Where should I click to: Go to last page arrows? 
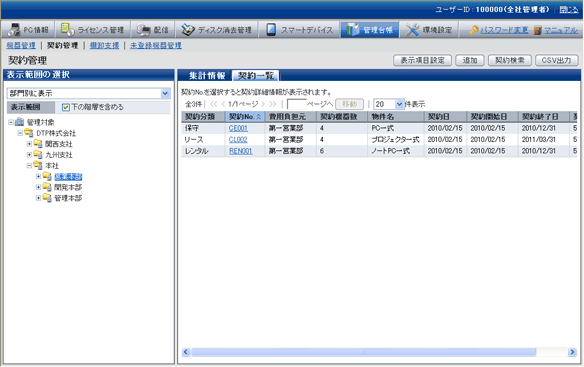point(273,104)
